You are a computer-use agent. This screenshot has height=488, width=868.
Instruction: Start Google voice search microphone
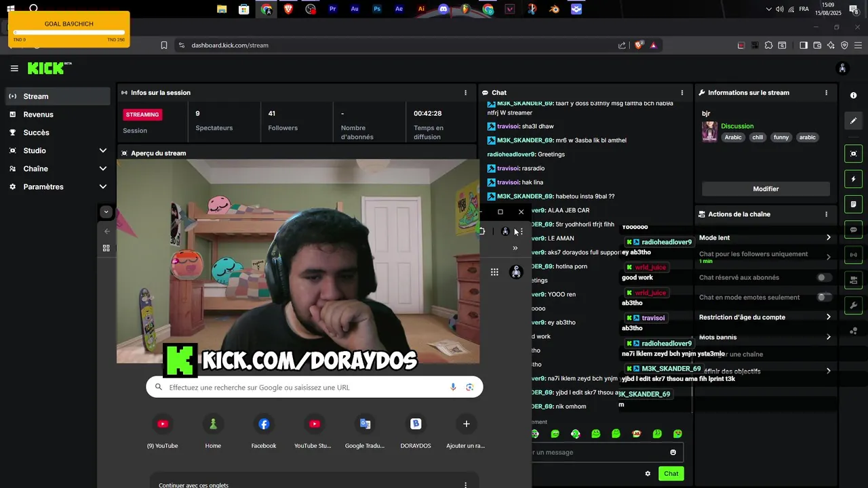coord(453,387)
